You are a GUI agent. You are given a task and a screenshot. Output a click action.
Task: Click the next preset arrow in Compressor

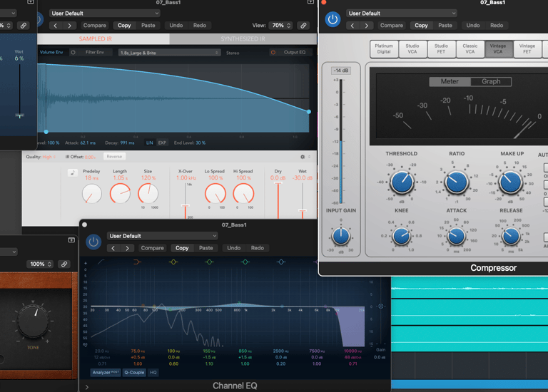pos(367,26)
